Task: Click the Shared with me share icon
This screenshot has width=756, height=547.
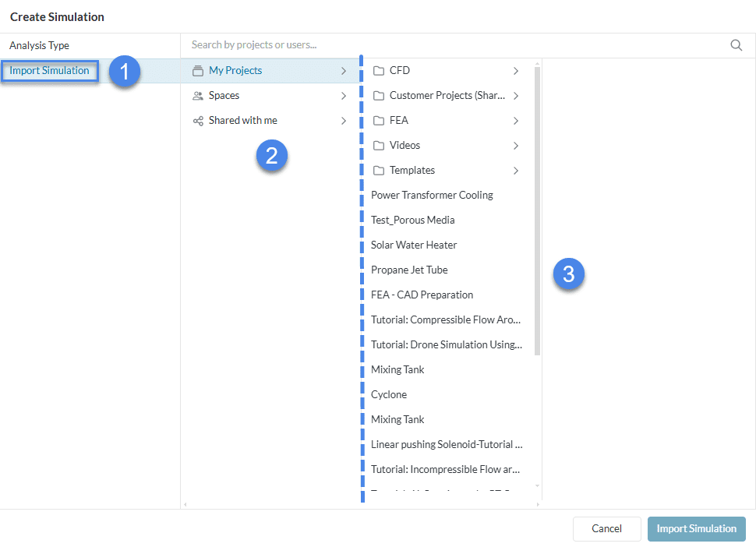Action: pos(198,121)
